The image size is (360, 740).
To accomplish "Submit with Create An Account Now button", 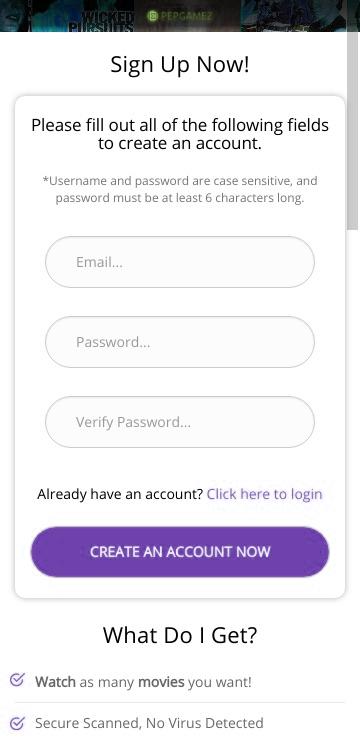I will pos(180,552).
